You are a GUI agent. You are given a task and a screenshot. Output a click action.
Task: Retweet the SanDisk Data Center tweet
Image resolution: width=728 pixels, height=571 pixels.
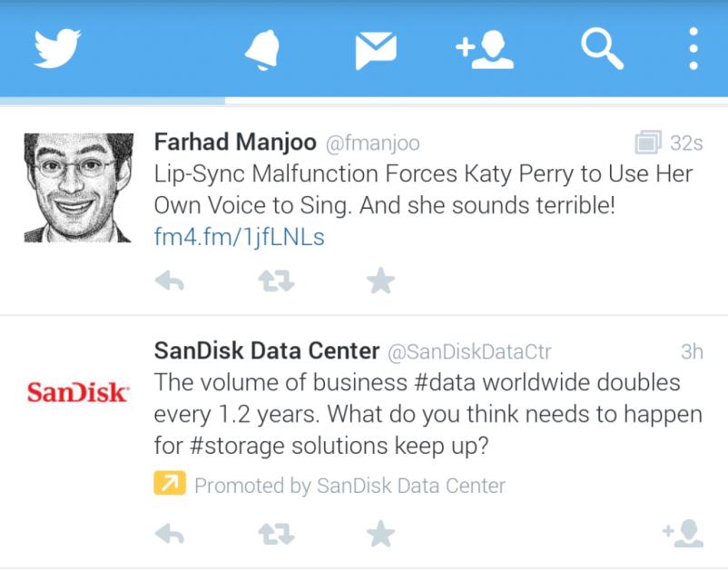coord(276,534)
